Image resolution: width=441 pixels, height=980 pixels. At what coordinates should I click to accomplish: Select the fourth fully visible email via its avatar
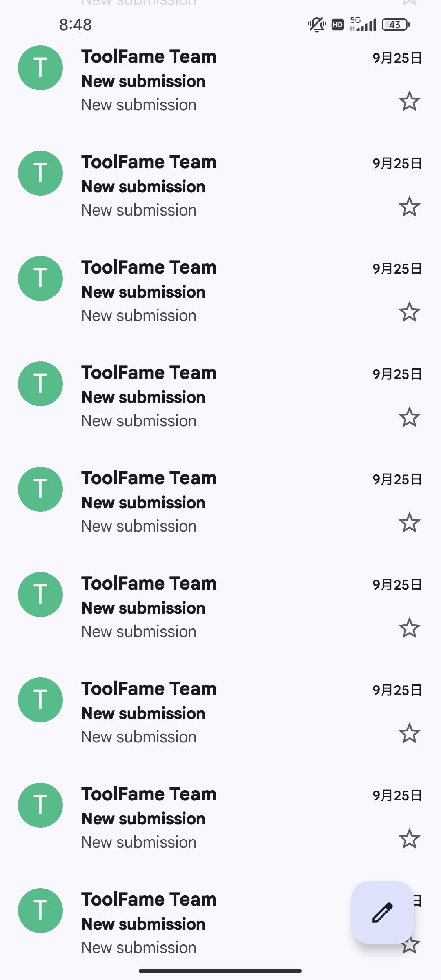tap(40, 384)
